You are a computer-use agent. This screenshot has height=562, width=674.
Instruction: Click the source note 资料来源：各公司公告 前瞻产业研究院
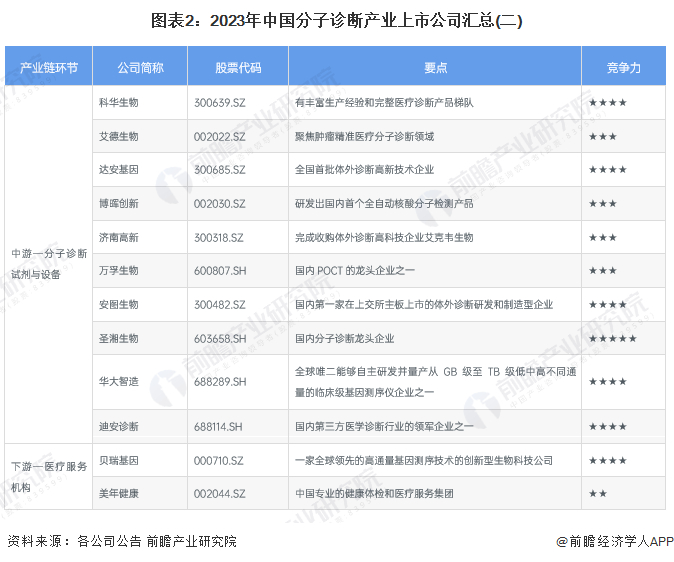tap(122, 541)
